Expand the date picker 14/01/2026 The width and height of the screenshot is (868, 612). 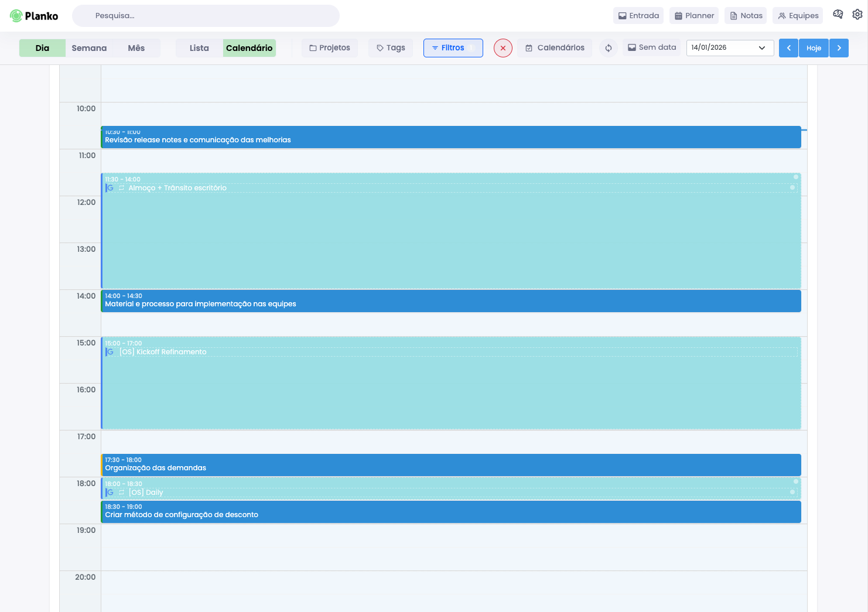[730, 48]
